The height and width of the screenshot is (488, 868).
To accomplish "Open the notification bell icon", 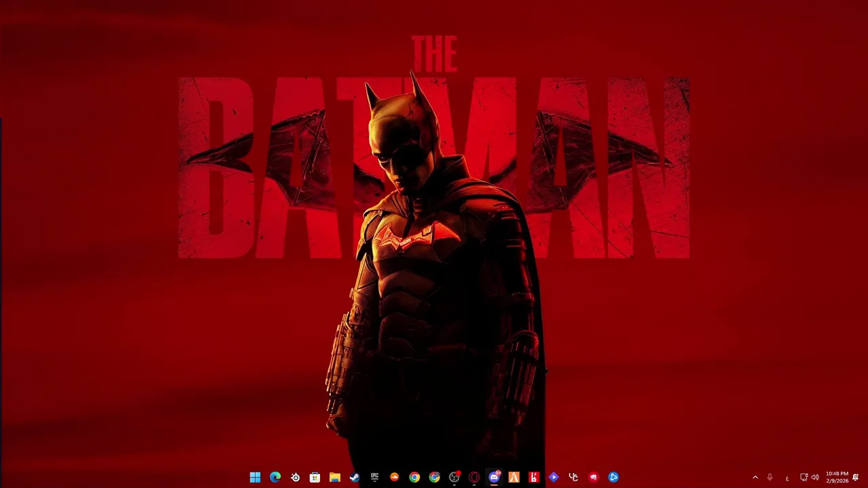I will [856, 477].
